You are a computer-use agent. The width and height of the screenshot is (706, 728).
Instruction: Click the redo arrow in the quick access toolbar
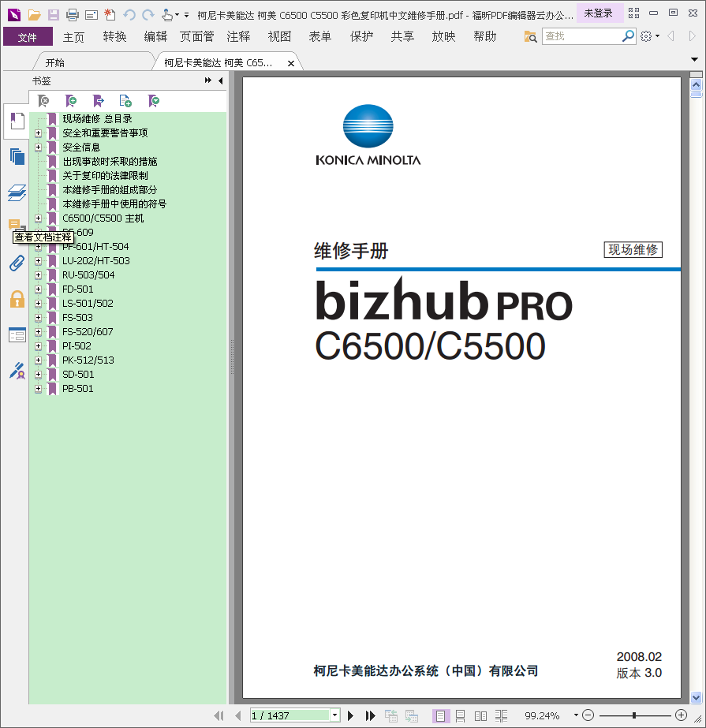148,15
